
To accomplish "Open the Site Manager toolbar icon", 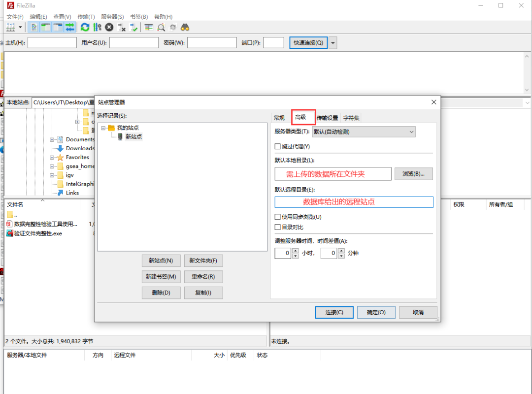I will pyautogui.click(x=10, y=27).
